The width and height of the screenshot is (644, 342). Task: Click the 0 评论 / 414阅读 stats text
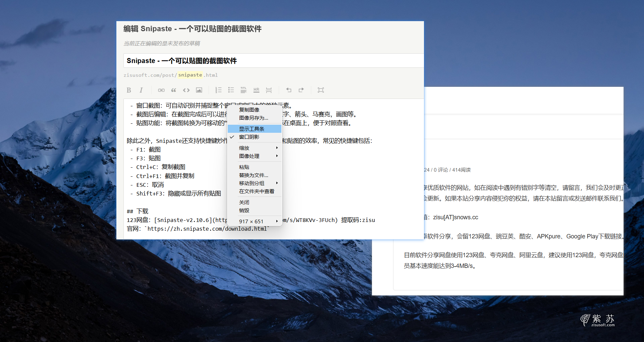pyautogui.click(x=452, y=170)
